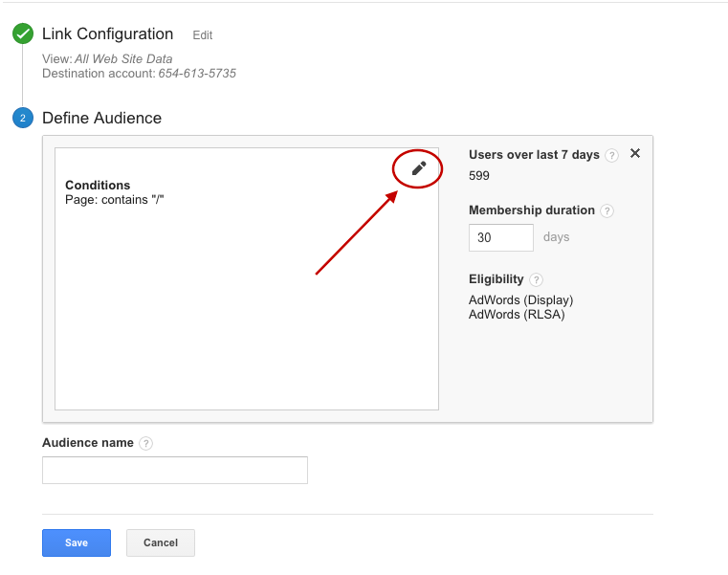The image size is (728, 575).
Task: Save the audience
Action: pyautogui.click(x=77, y=542)
